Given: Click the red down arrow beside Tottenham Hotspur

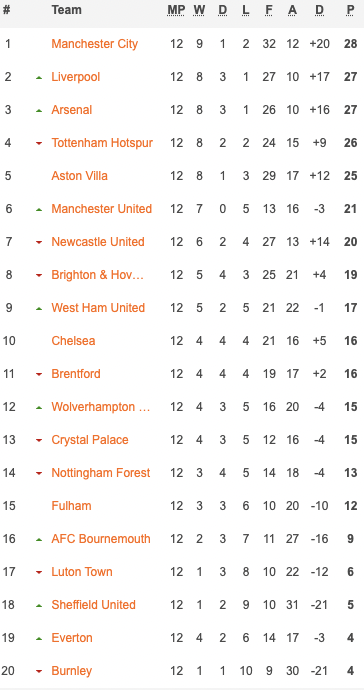Looking at the screenshot, I should [39, 143].
